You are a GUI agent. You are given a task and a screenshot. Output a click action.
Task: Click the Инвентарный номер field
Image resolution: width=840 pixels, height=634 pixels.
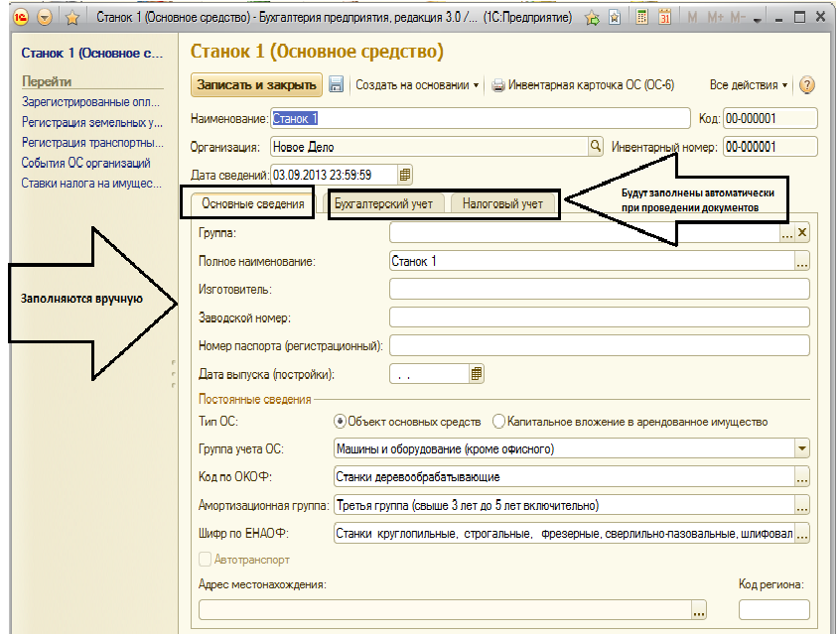[770, 147]
